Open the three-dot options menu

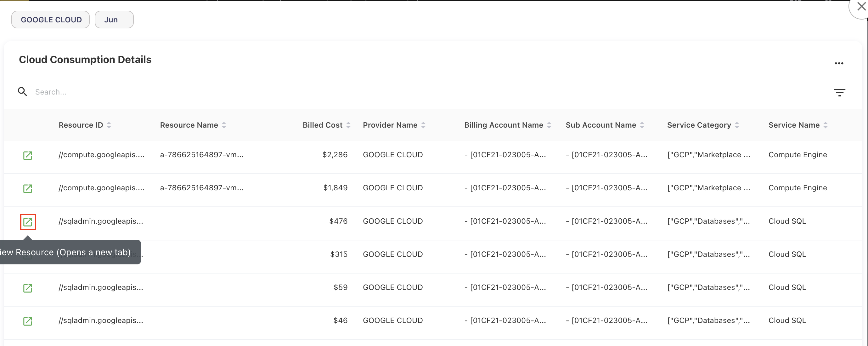click(839, 63)
